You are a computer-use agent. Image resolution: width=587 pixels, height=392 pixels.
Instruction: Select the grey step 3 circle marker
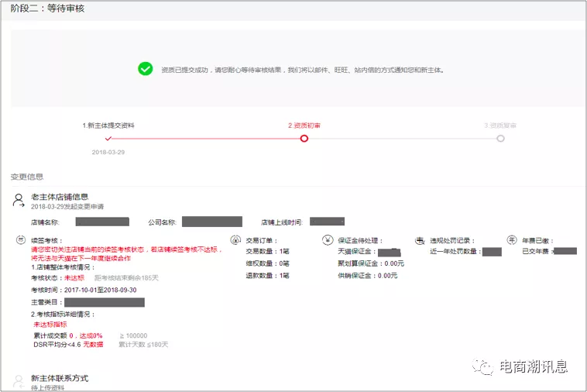(x=500, y=139)
